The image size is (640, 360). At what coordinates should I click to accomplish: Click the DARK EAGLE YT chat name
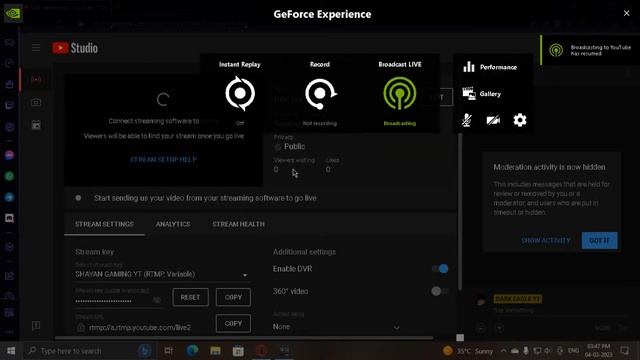click(517, 299)
